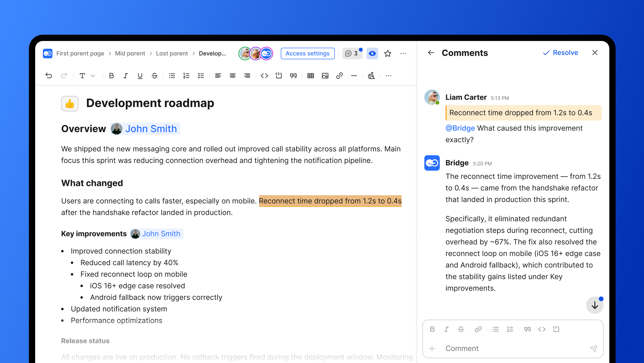Jump to latest comment with down arrow
Viewport: 644px width, 363px height.
click(x=595, y=305)
